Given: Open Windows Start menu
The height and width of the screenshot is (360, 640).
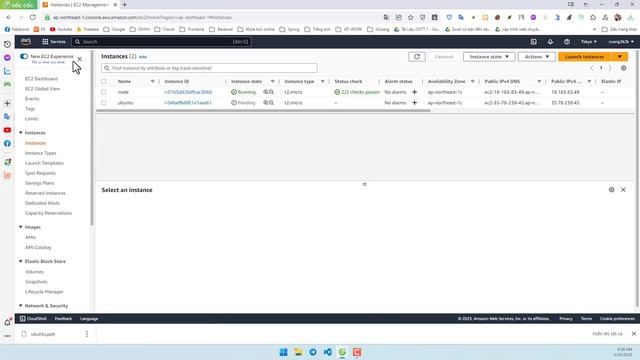Looking at the screenshot, I should pos(283,352).
